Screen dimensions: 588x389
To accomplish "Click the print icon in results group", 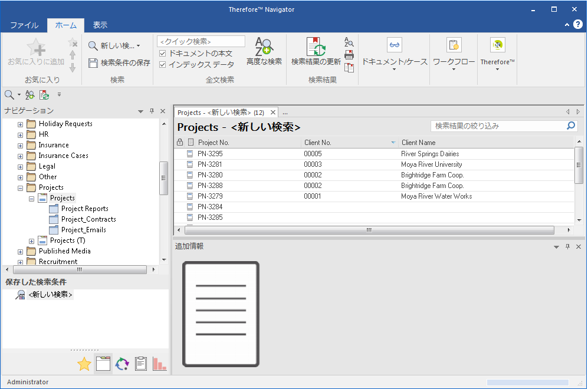I will pyautogui.click(x=349, y=55).
